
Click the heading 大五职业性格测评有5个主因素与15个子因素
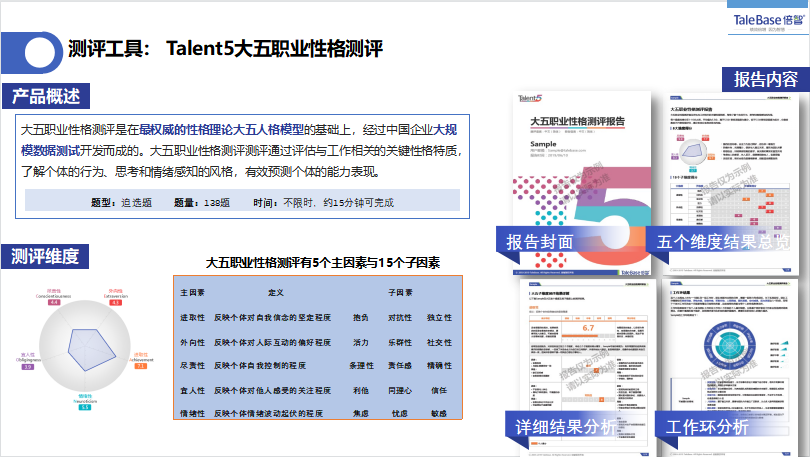[322, 263]
